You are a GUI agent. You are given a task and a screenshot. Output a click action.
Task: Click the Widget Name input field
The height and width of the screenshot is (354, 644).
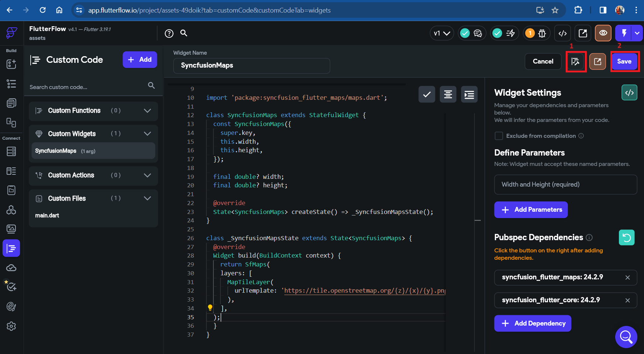[251, 65]
